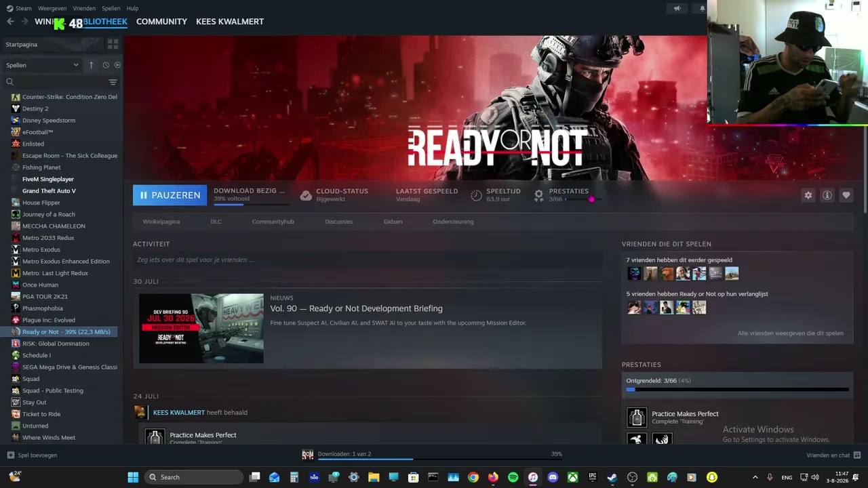
Task: Open the Vrienden menu
Action: click(x=84, y=9)
